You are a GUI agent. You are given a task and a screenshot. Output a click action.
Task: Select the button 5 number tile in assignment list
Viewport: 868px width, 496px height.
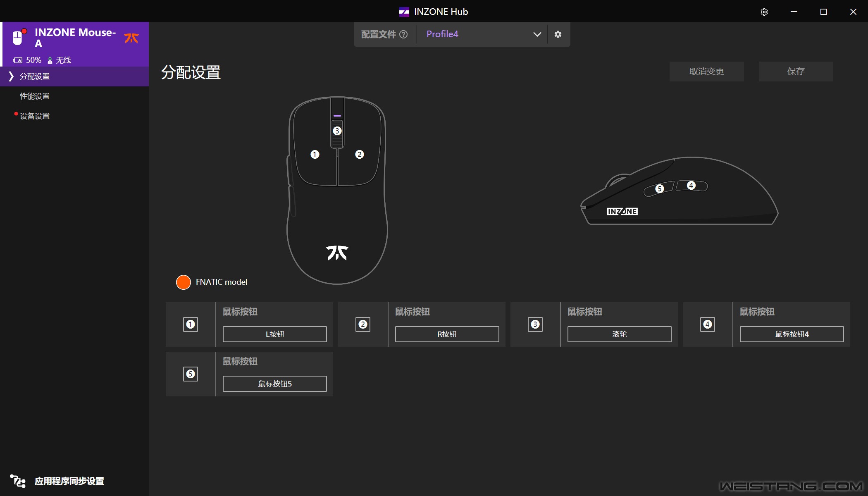191,374
